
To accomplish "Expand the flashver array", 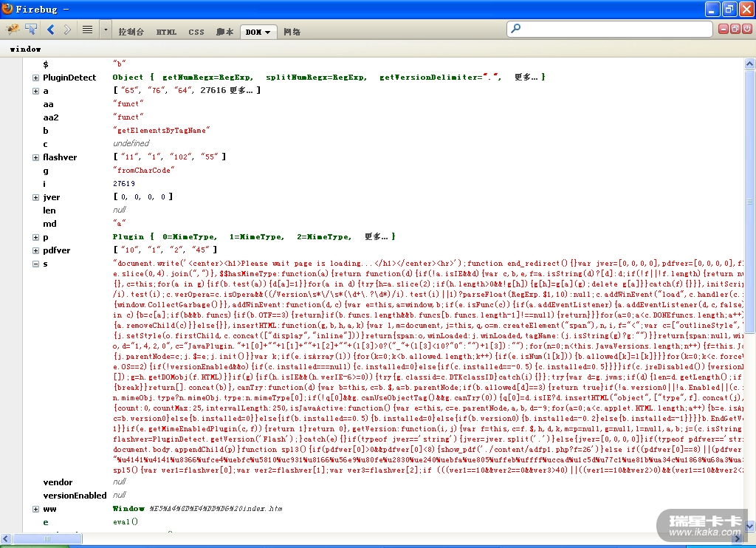I will [x=35, y=158].
